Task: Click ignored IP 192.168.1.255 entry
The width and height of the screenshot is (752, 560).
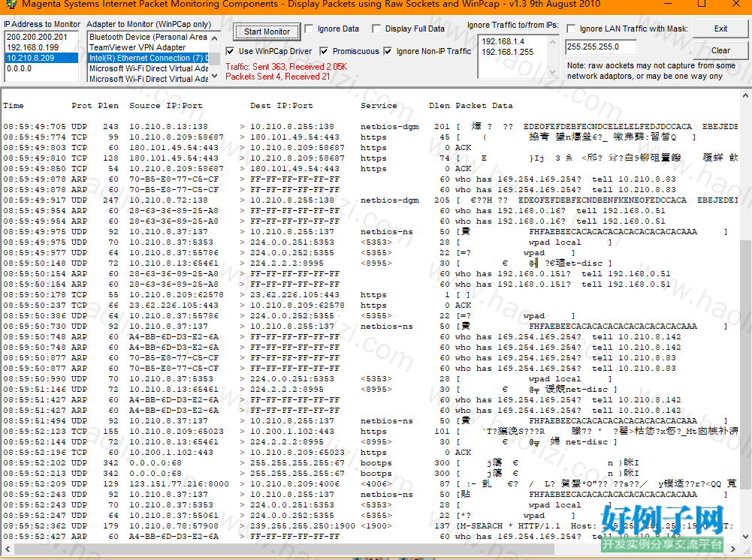Action: click(x=507, y=53)
